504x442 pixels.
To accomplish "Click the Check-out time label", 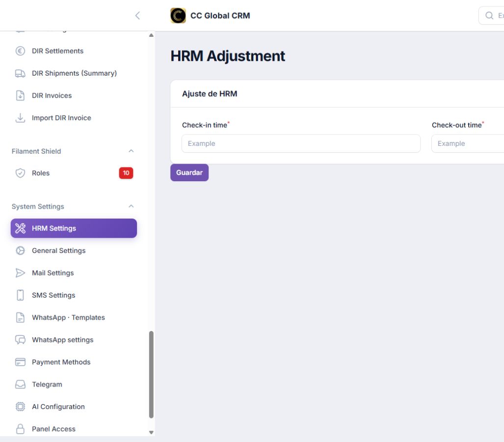I will pyautogui.click(x=457, y=125).
